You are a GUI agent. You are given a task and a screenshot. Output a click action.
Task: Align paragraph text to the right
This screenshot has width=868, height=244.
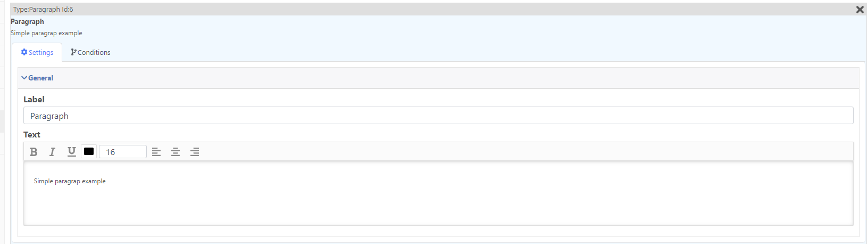click(195, 152)
